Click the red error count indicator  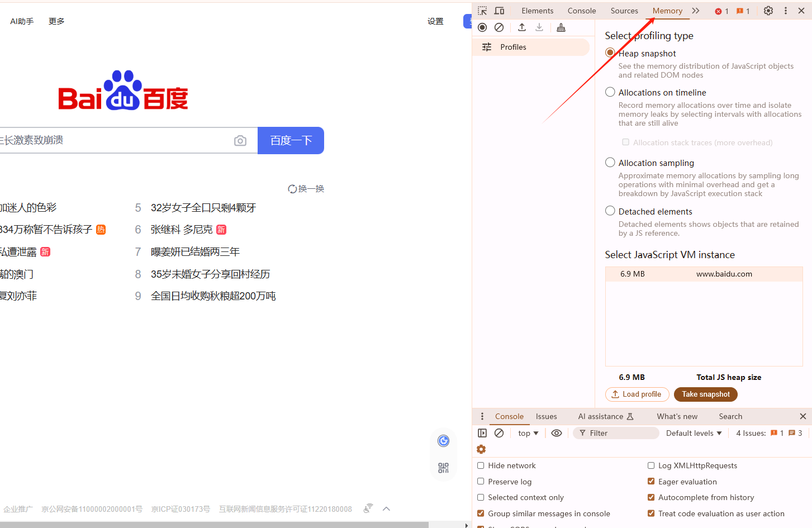(x=721, y=11)
